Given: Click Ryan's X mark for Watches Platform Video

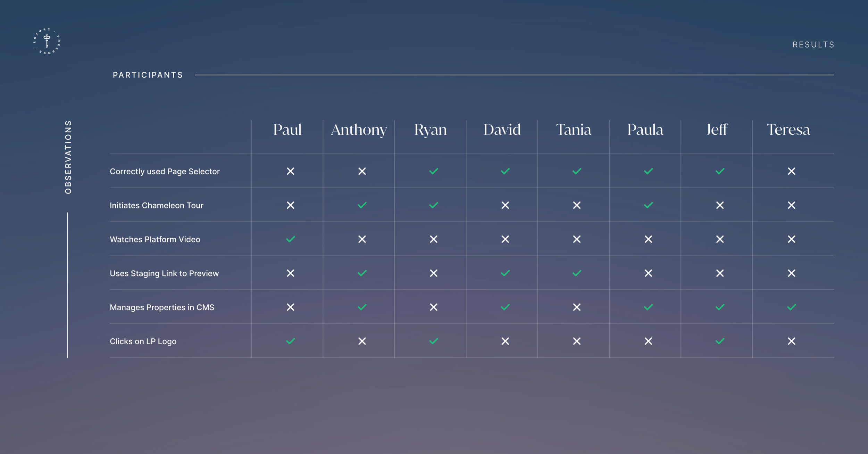Looking at the screenshot, I should click(433, 239).
